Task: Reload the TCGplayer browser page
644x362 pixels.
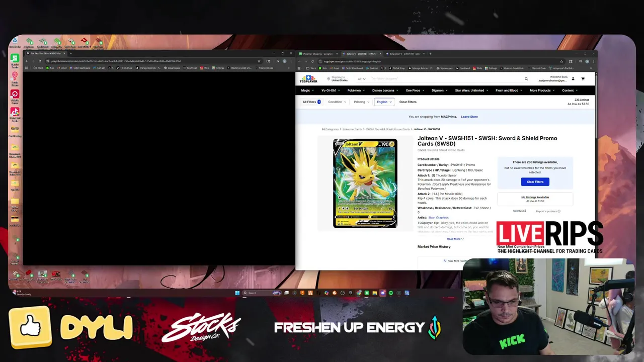Action: (x=312, y=61)
